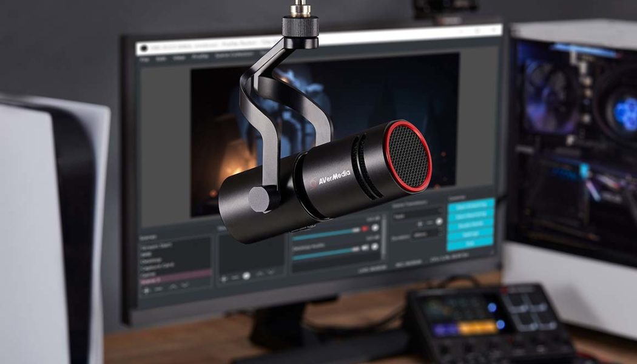The height and width of the screenshot is (364, 637).
Task: Open the Fade transition type dropdown
Action: (x=416, y=215)
